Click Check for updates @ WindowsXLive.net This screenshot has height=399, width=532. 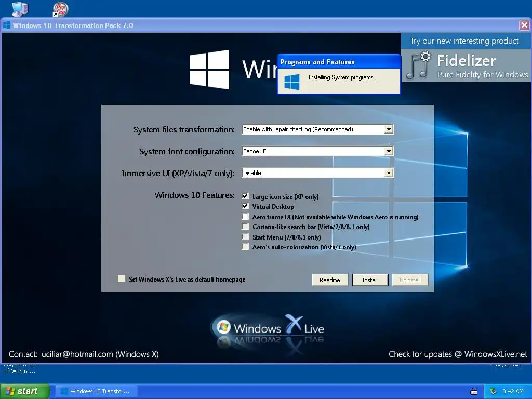458,354
